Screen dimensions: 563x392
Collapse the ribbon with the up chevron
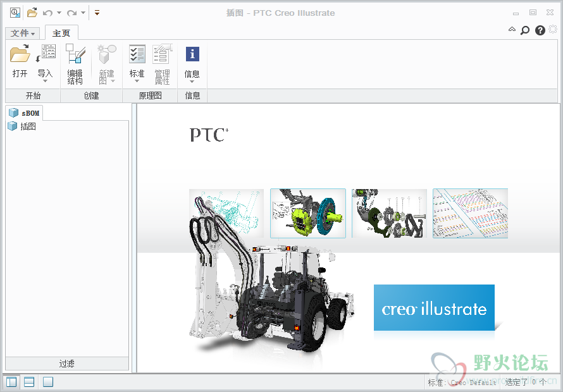point(512,30)
